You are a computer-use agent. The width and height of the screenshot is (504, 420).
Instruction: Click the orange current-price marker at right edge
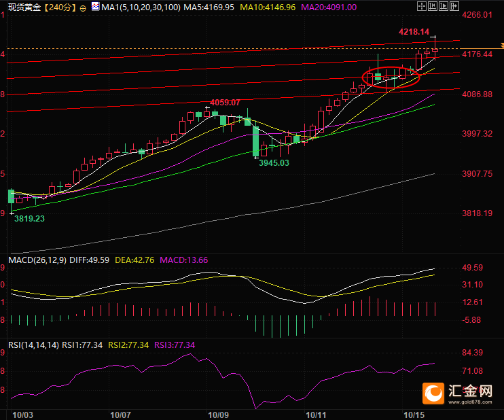(502, 46)
